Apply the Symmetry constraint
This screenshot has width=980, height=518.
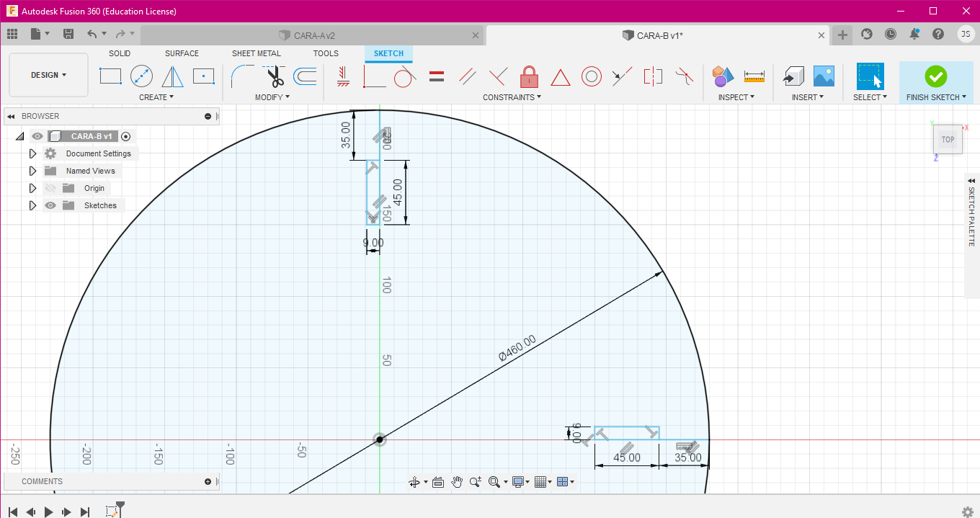point(653,76)
